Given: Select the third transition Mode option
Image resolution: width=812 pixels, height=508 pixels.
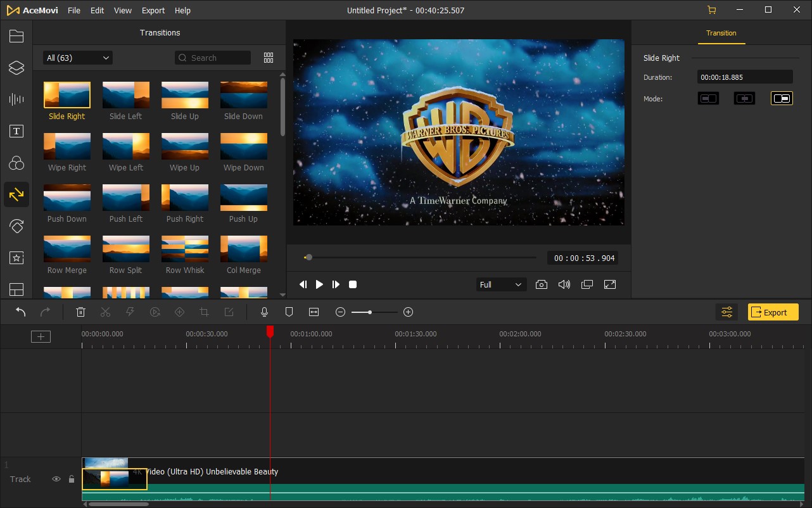Looking at the screenshot, I should coord(782,99).
